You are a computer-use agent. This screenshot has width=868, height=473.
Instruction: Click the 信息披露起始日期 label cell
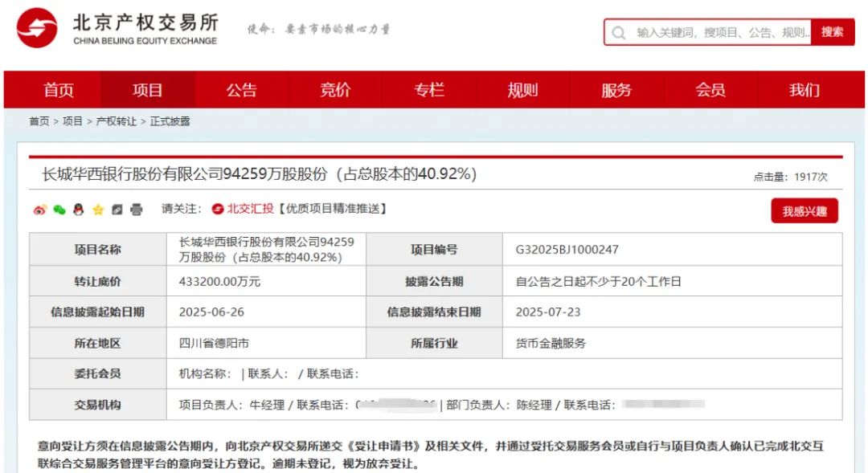click(x=98, y=312)
